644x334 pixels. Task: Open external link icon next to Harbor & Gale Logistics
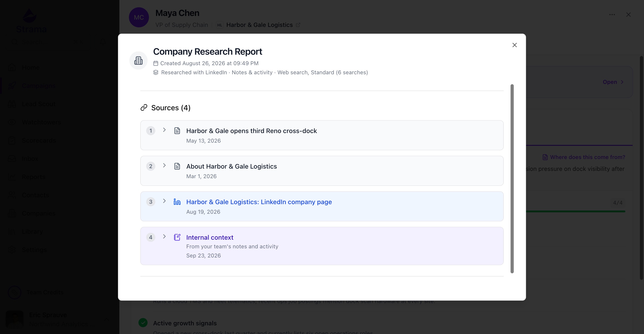pos(298,25)
